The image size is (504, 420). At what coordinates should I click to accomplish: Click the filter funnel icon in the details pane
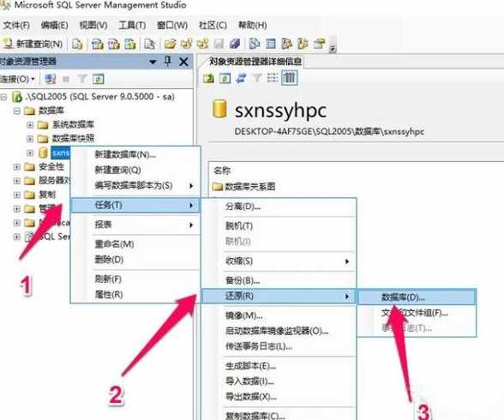coord(257,78)
